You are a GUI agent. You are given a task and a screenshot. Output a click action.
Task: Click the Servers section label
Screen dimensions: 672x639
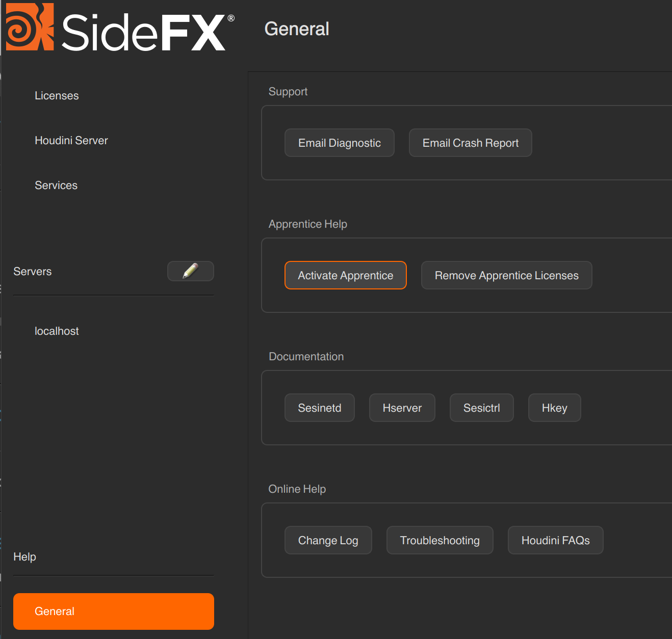pos(33,272)
